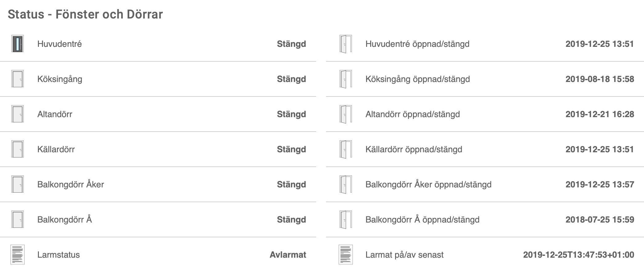Click the Larmat på/av senast document icon

[346, 255]
